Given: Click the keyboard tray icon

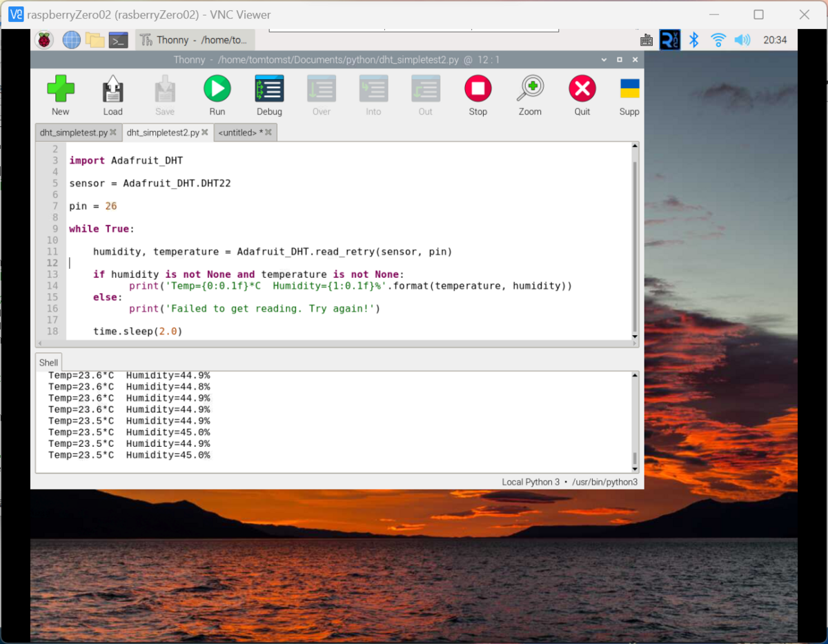Looking at the screenshot, I should point(647,40).
